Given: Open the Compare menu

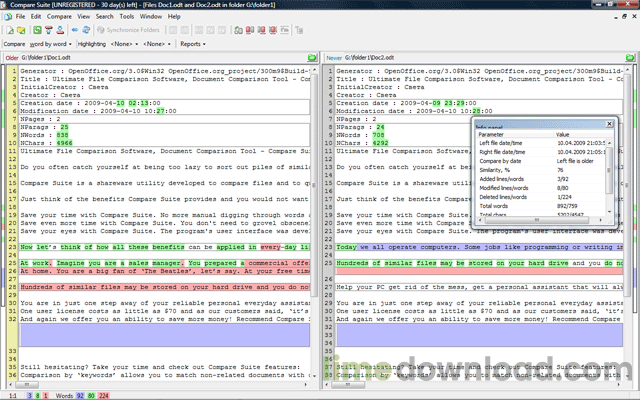Looking at the screenshot, I should pos(59,17).
